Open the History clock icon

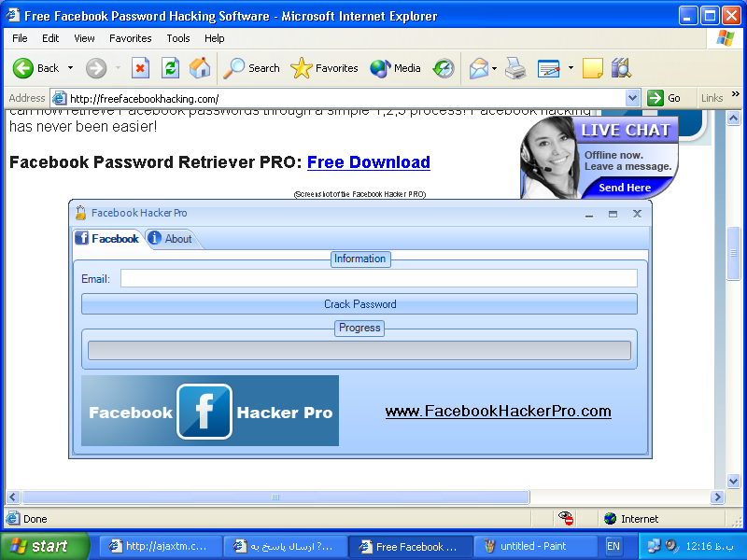[x=444, y=68]
